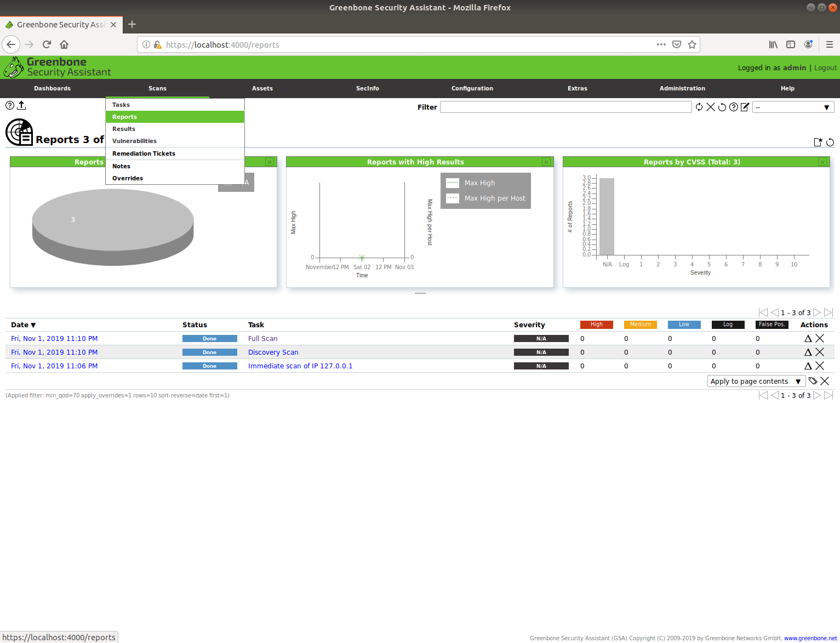Click the update filter refresh icon

699,107
